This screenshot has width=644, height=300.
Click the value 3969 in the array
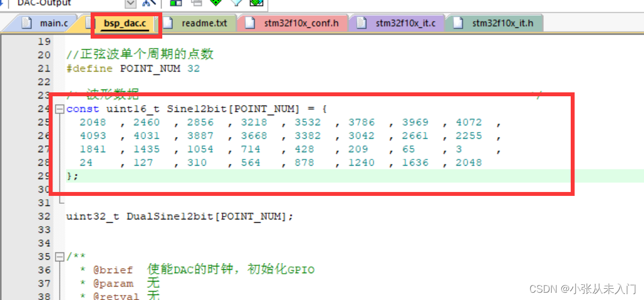(x=415, y=123)
